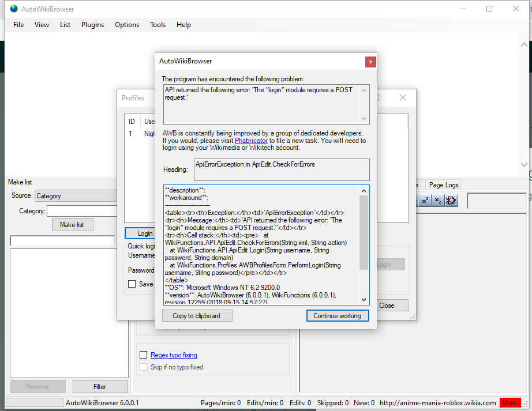Image resolution: width=532 pixels, height=411 pixels.
Task: Click the Skipped: 0 status entry
Action: pyautogui.click(x=333, y=403)
